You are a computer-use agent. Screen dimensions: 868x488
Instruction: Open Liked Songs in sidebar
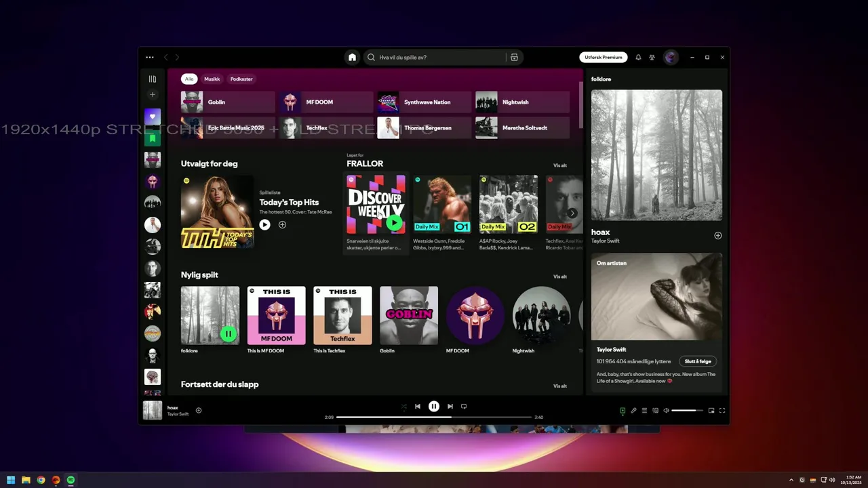tap(153, 117)
